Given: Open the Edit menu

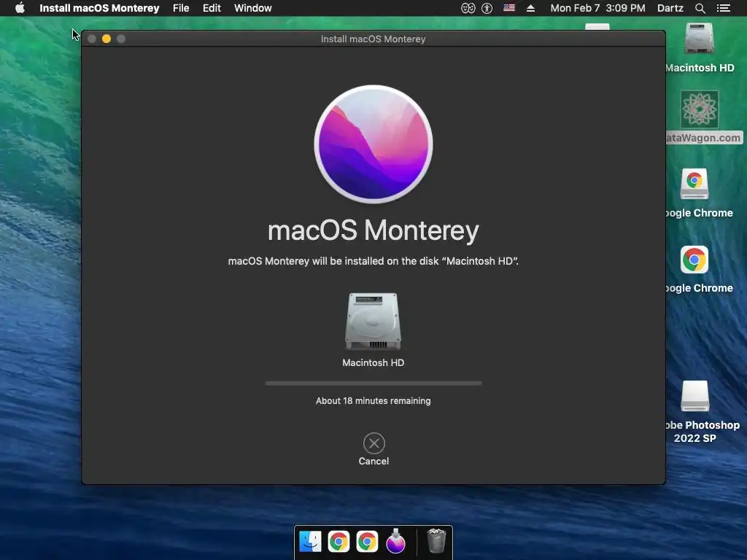Looking at the screenshot, I should (x=212, y=8).
